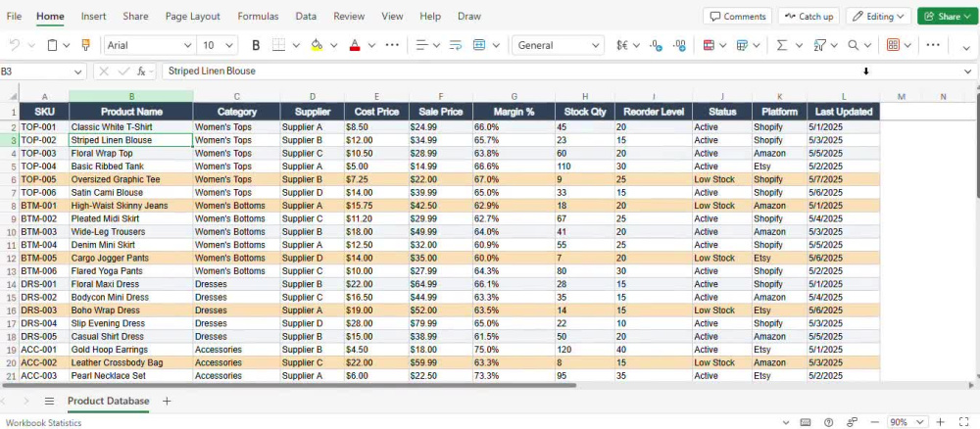Screen dimensions: 980x429
Task: Toggle wrap text
Action: click(455, 45)
